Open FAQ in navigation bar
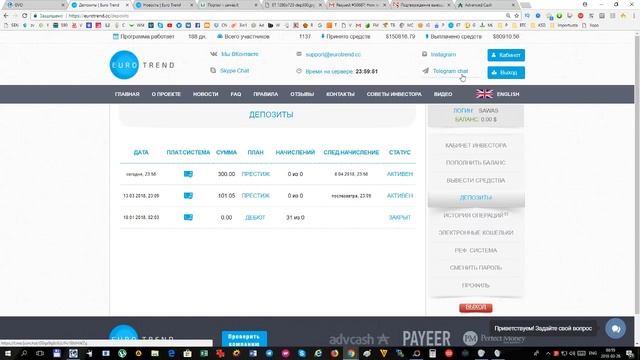 236,94
